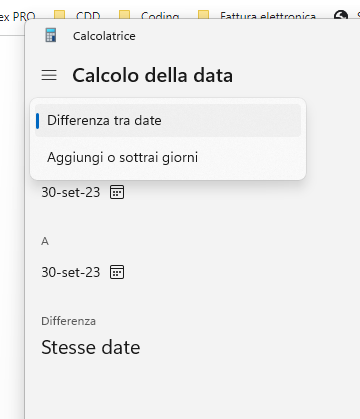This screenshot has height=419, width=360.
Task: Click the 30-set-23 date under A
Action: [x=71, y=272]
